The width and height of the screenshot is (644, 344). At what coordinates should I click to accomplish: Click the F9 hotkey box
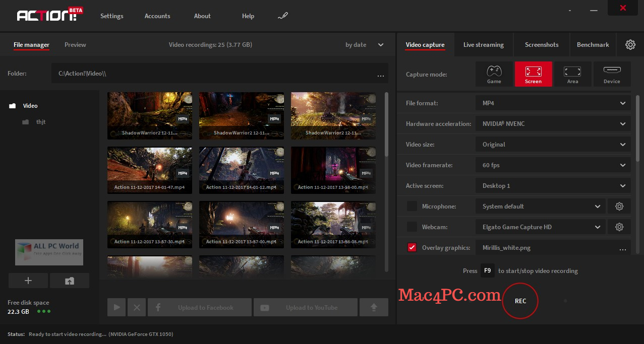(487, 270)
